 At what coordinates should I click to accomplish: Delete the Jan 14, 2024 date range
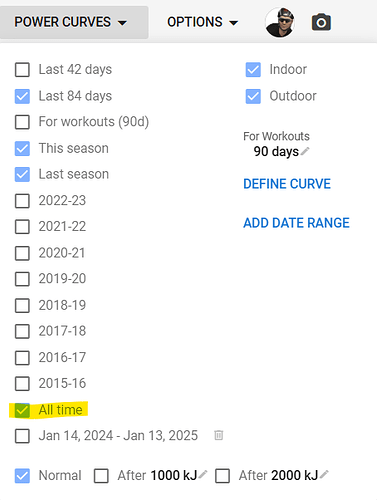pyautogui.click(x=219, y=435)
